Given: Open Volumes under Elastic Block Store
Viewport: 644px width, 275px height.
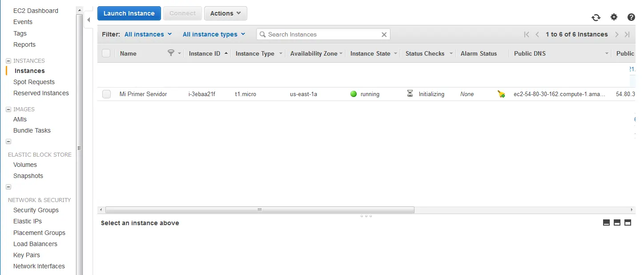Looking at the screenshot, I should click(25, 165).
